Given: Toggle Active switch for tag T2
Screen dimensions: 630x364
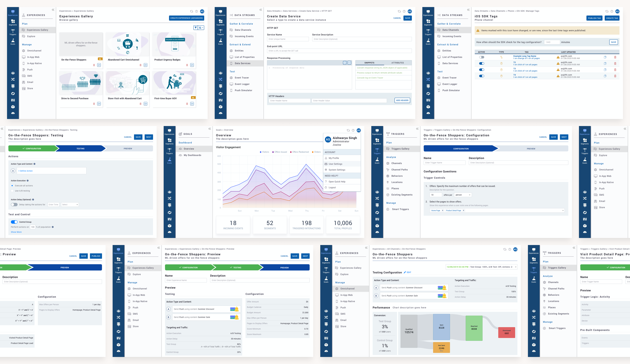Looking at the screenshot, I should tap(482, 63).
